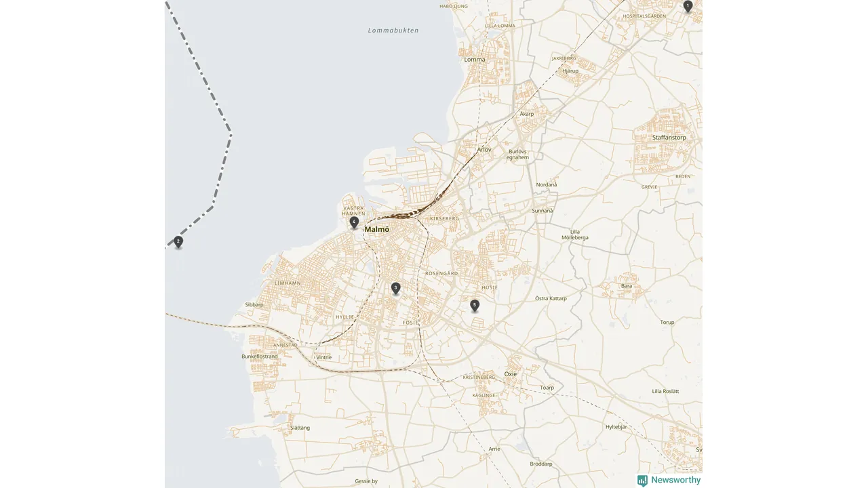Click the Åkarp place label
Image resolution: width=868 pixels, height=488 pixels.
tap(527, 114)
